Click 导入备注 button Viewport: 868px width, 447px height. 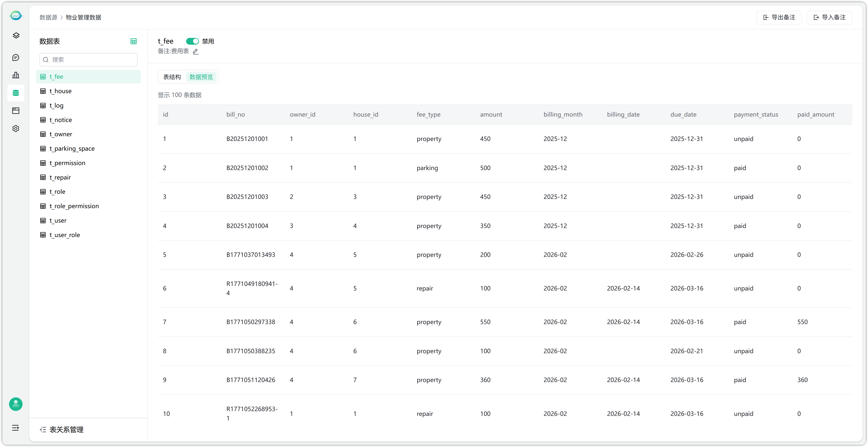(829, 17)
